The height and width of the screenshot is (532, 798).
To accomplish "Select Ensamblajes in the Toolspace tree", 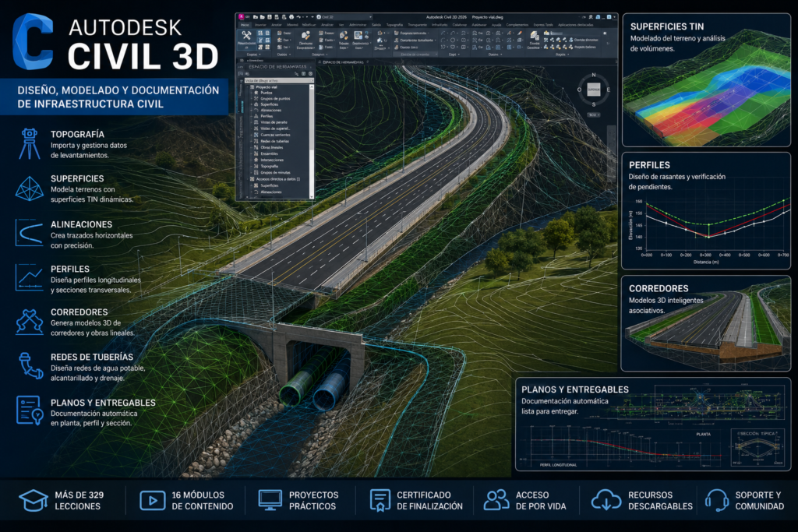I will click(269, 153).
